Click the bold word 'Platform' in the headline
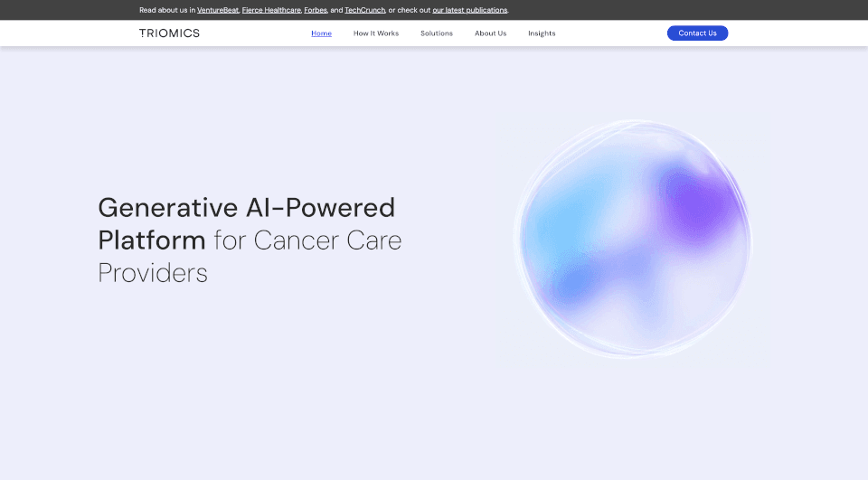 point(152,240)
